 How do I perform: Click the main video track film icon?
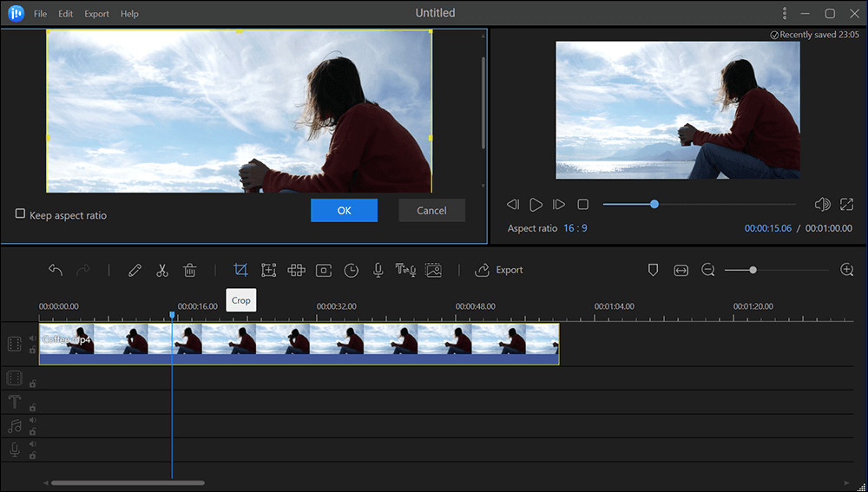tap(15, 344)
